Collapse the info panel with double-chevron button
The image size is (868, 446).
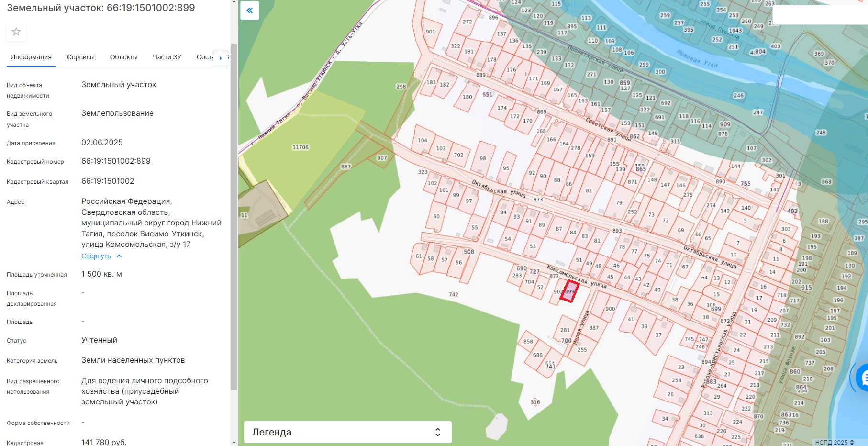point(250,11)
